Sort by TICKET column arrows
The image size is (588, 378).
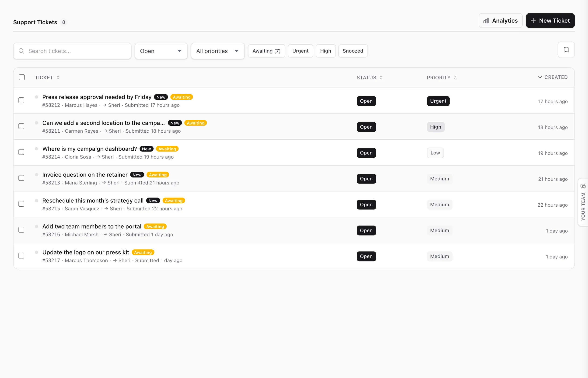[x=58, y=78]
